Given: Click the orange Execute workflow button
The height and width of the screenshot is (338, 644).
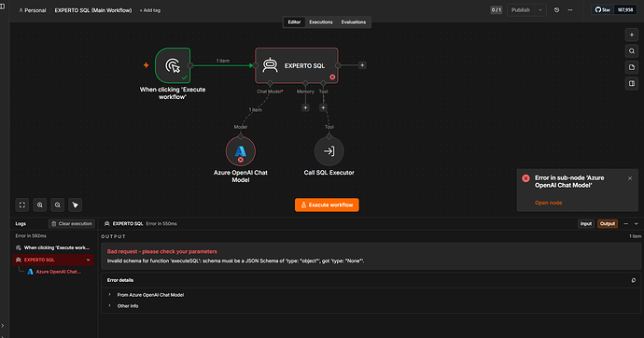Looking at the screenshot, I should [327, 204].
